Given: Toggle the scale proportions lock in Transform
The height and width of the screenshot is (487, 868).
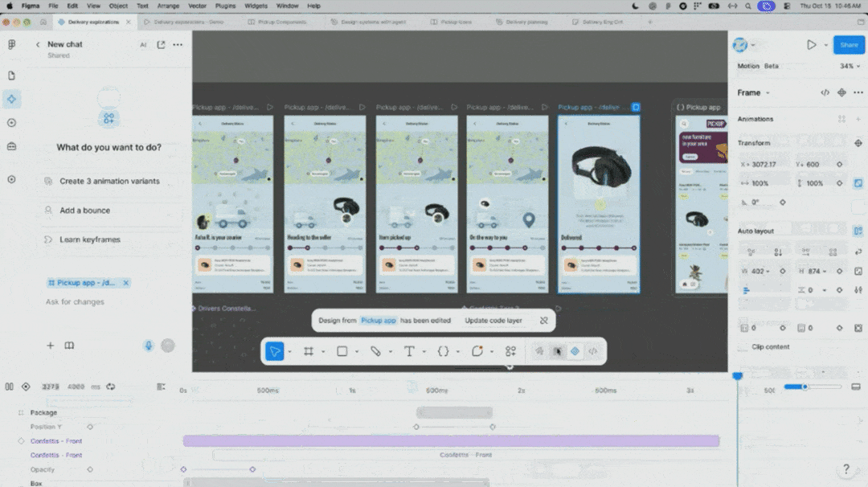Looking at the screenshot, I should [x=858, y=183].
